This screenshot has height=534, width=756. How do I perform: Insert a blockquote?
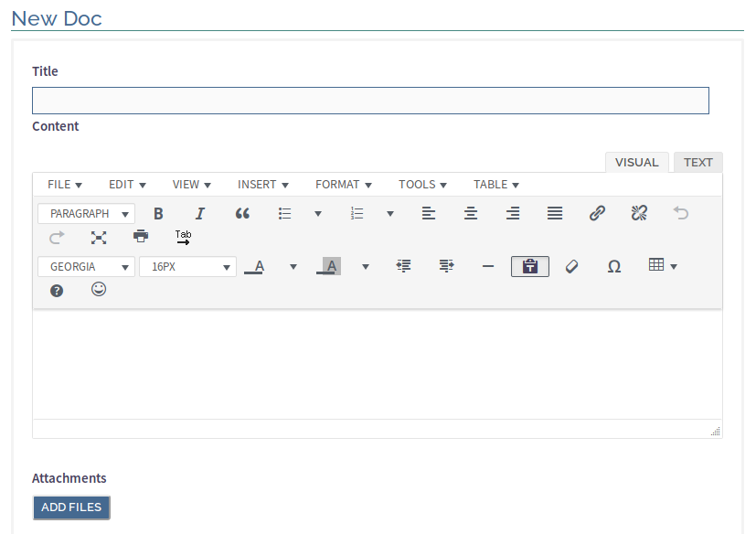pos(242,213)
